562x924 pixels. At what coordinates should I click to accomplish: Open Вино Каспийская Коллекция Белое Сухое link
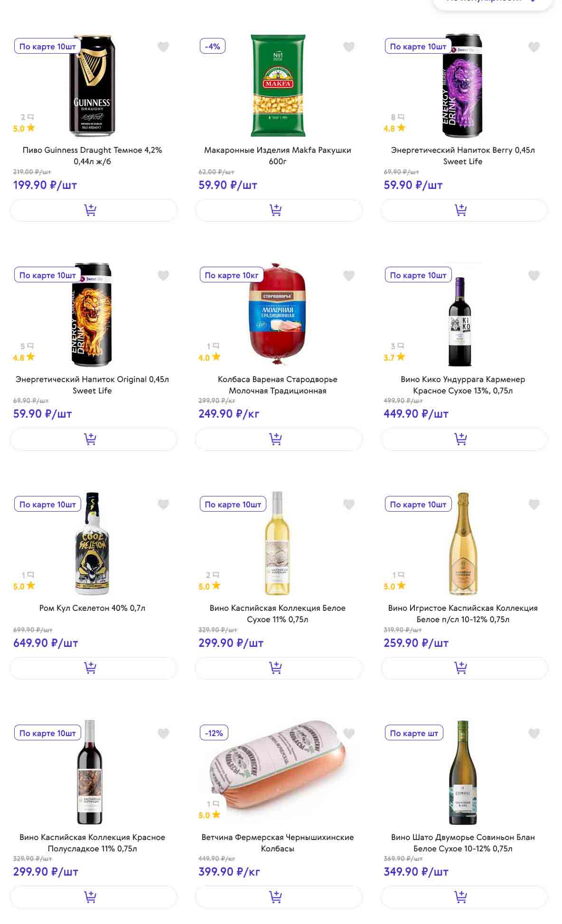click(278, 614)
